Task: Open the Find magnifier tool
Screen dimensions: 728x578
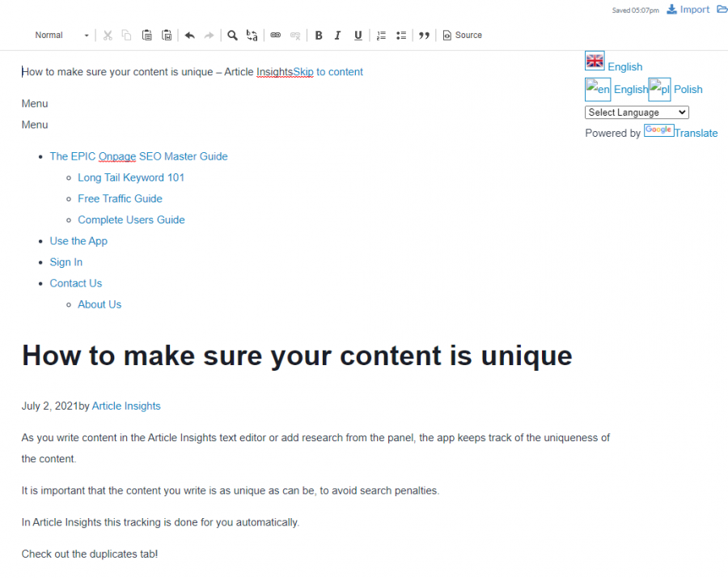Action: point(232,36)
